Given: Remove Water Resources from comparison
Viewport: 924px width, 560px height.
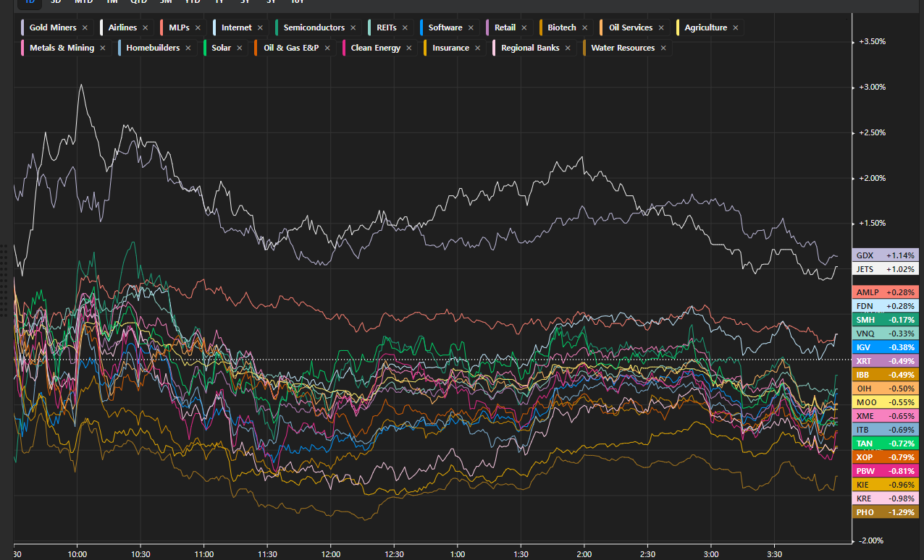Looking at the screenshot, I should [663, 48].
